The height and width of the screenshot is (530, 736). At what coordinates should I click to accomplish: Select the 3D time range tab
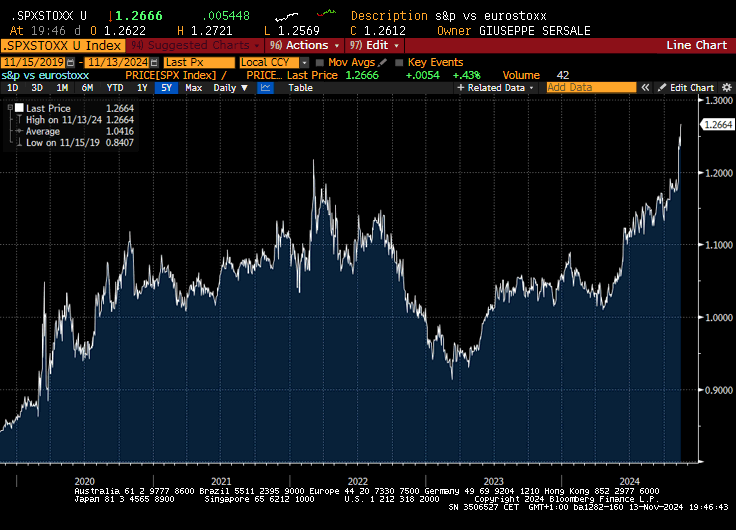(x=37, y=88)
